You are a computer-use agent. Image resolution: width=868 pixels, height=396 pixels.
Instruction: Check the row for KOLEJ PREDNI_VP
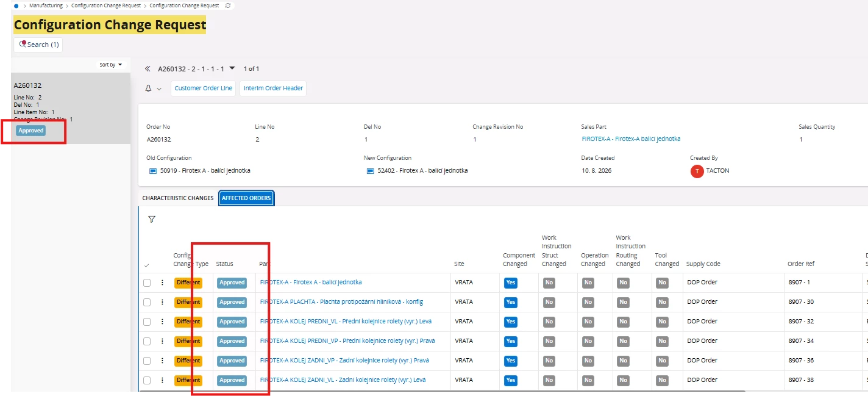[147, 341]
